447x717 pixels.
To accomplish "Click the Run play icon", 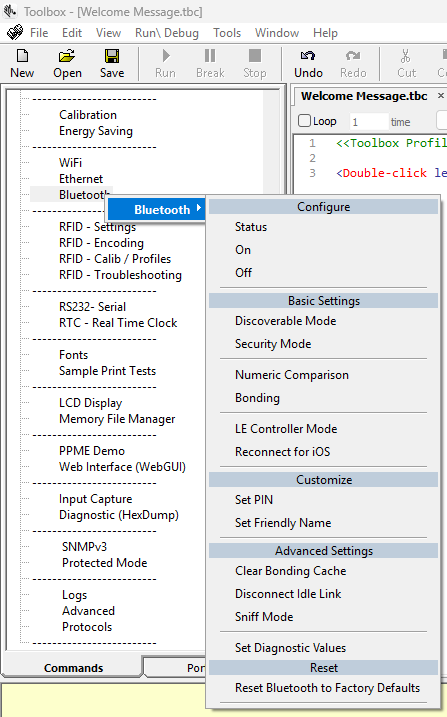I will (165, 56).
